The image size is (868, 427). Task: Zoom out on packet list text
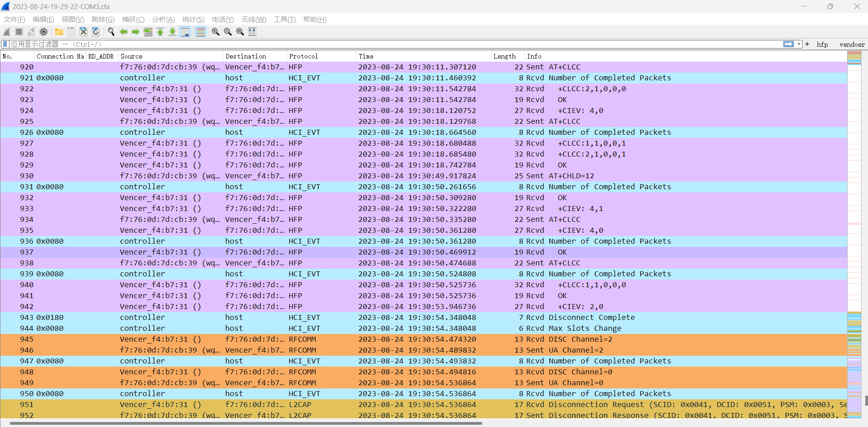(228, 32)
